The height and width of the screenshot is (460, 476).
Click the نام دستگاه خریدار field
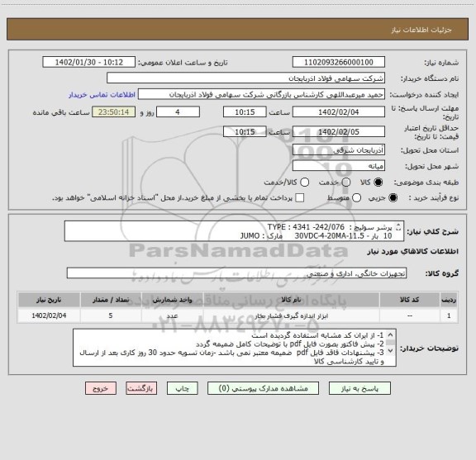coord(246,78)
